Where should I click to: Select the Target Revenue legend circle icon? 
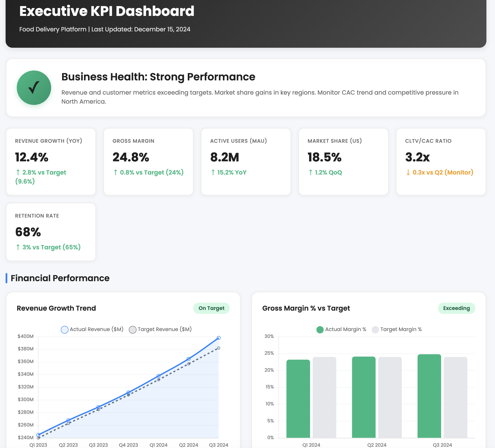133,329
